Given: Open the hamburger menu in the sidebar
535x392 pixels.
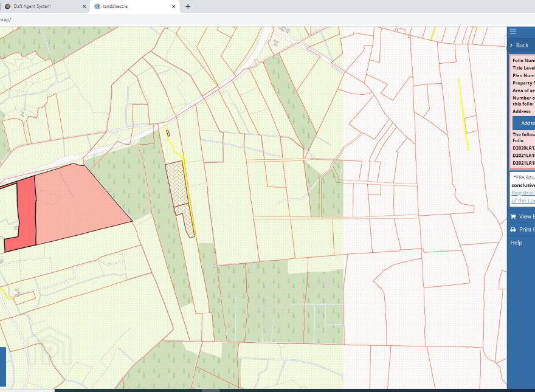Looking at the screenshot, I should point(513,32).
